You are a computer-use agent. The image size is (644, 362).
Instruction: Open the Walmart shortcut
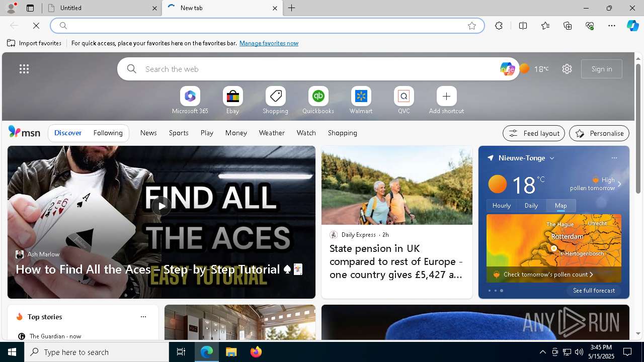click(x=361, y=101)
